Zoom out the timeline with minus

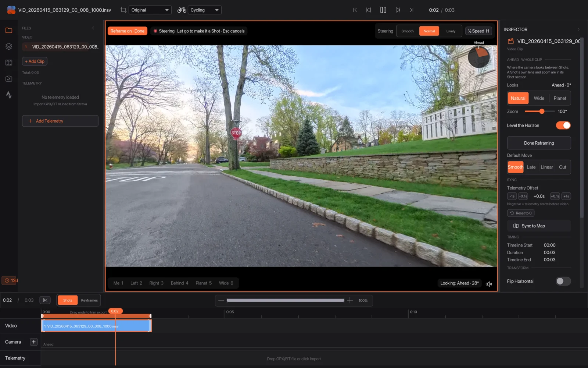click(221, 300)
